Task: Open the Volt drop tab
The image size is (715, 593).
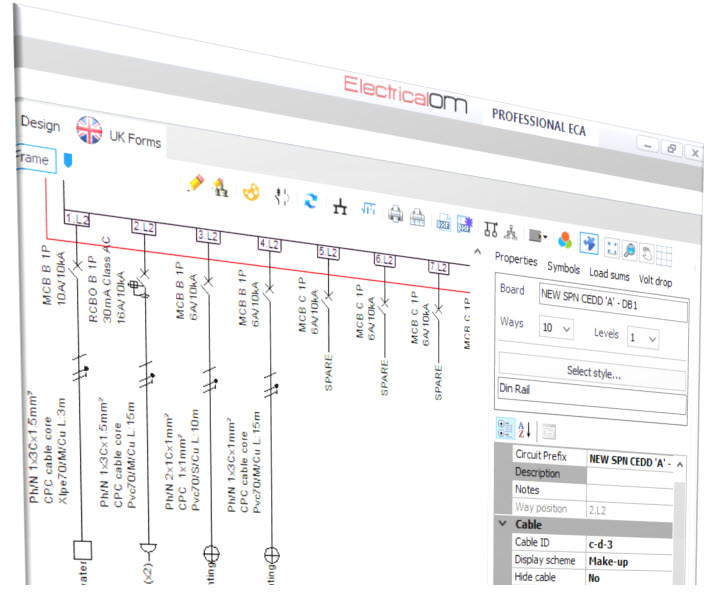Action: click(x=655, y=281)
